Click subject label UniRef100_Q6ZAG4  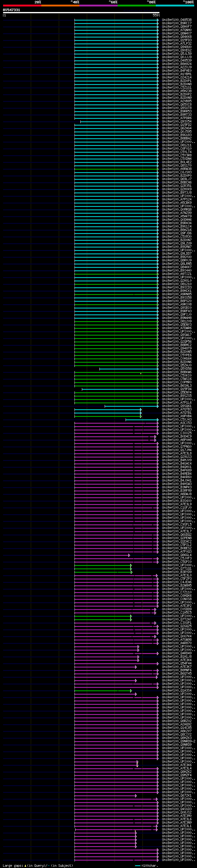coord(177,128)
